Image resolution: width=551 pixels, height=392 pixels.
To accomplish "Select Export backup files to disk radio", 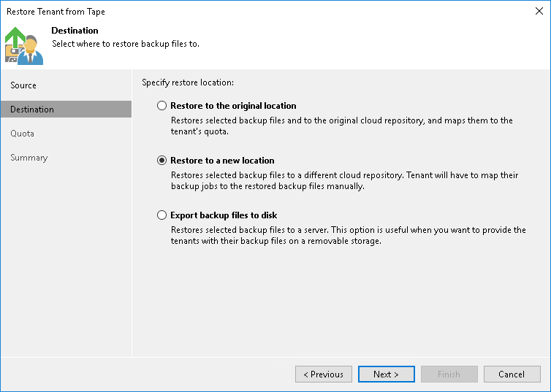I will tap(161, 215).
